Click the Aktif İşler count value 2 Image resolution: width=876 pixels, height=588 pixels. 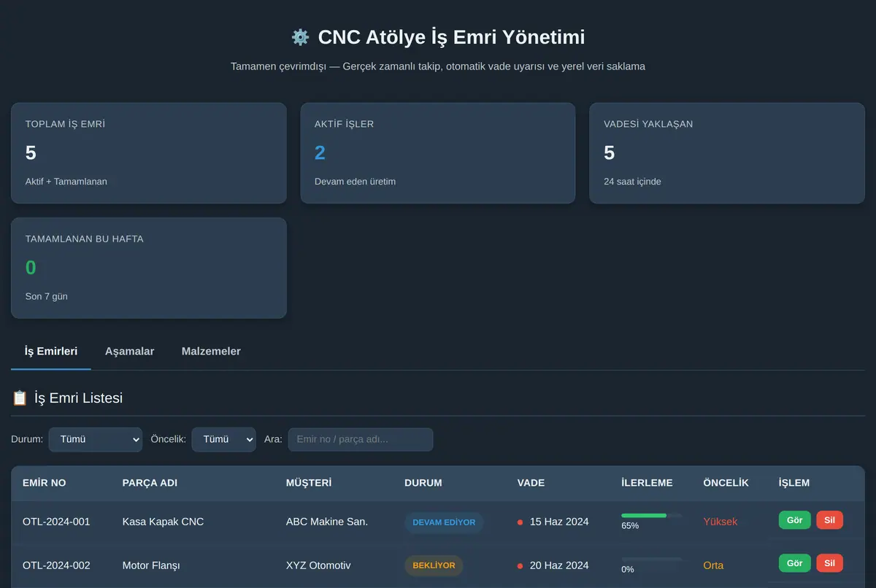[x=320, y=153]
